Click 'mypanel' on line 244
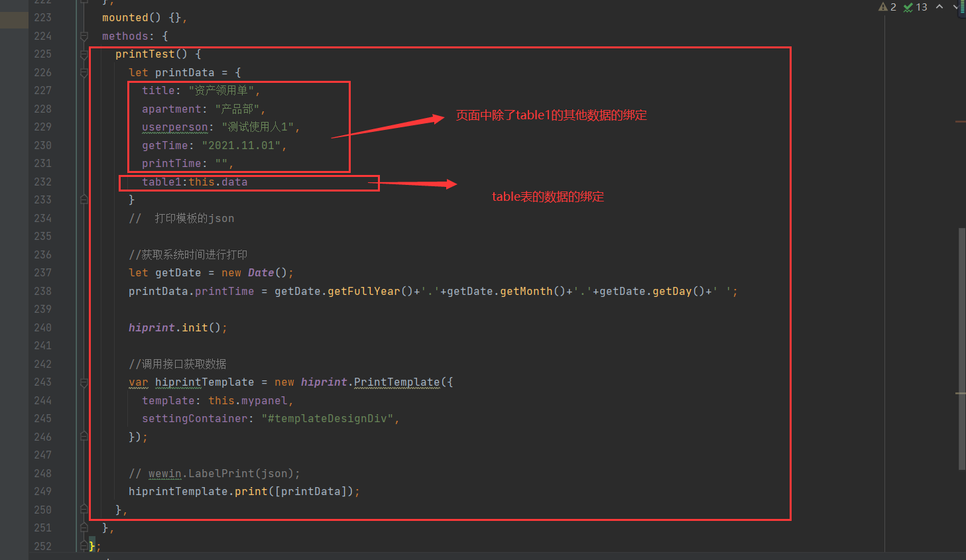The height and width of the screenshot is (560, 966). (x=264, y=401)
